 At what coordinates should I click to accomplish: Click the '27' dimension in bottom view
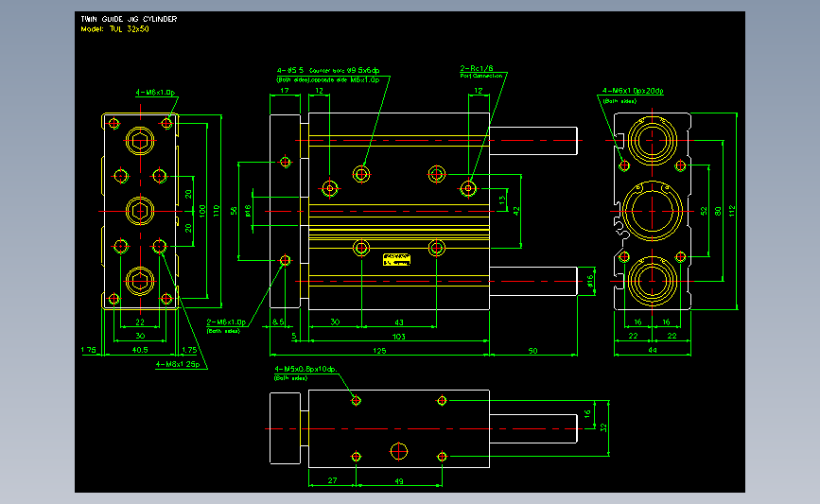coord(332,480)
